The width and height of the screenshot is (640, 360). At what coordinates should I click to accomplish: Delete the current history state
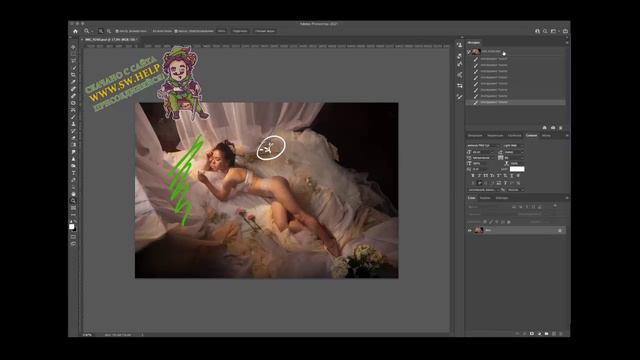(x=561, y=128)
